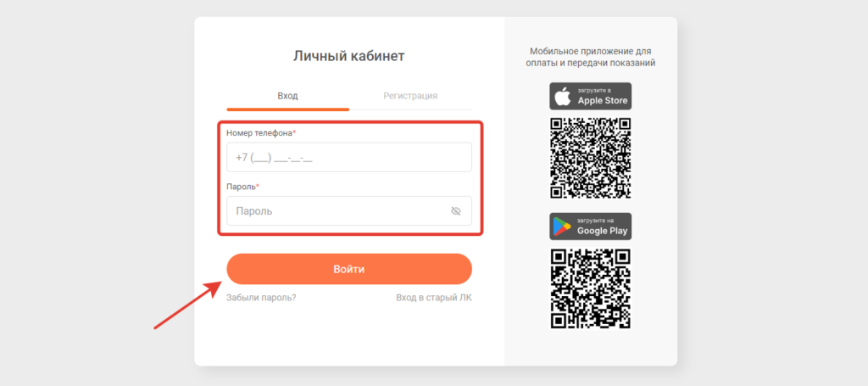Open the Вход в старый ЛК link
Image resolution: width=868 pixels, height=386 pixels.
coord(434,298)
